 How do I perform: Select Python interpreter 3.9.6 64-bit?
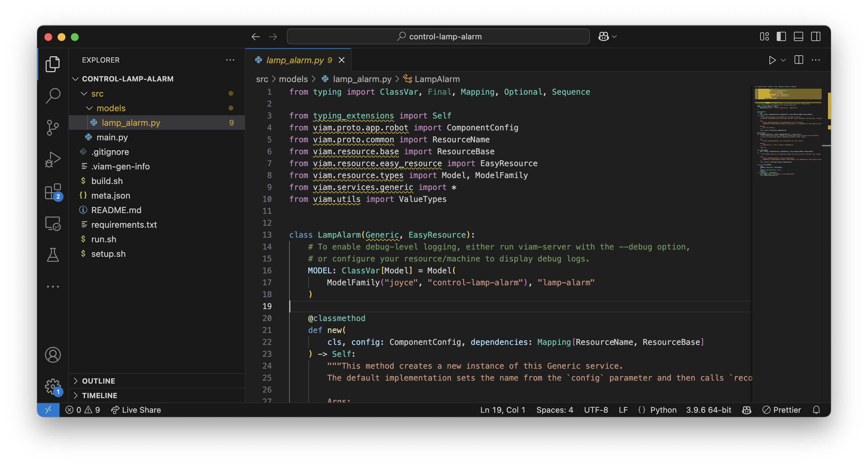pyautogui.click(x=709, y=410)
